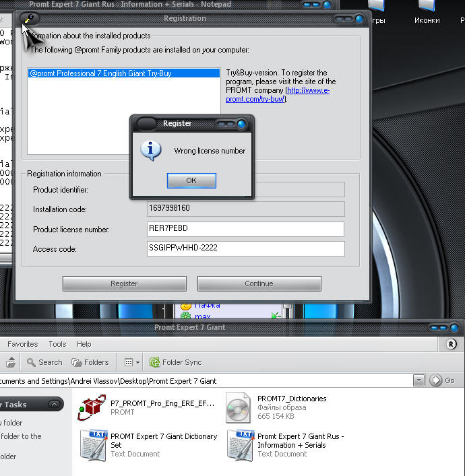The width and height of the screenshot is (465, 476).
Task: Open the Favorites menu in the Explorer window
Action: point(22,344)
